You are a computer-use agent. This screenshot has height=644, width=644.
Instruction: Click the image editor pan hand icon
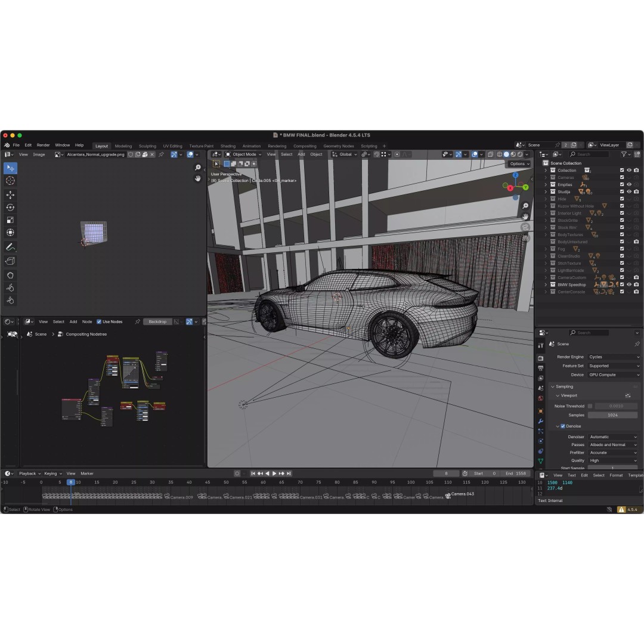(x=197, y=178)
